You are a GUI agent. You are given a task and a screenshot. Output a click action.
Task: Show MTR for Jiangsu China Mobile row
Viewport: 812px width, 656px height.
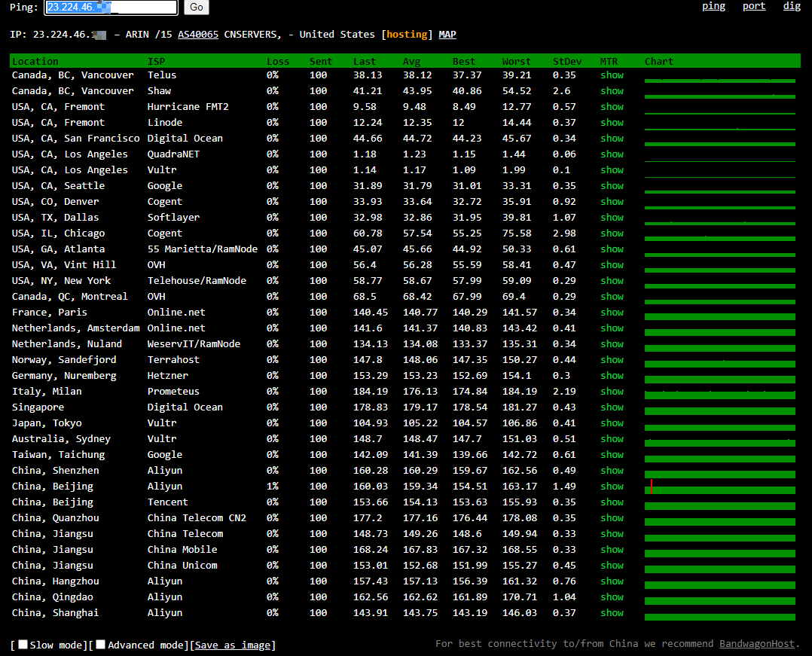click(612, 549)
